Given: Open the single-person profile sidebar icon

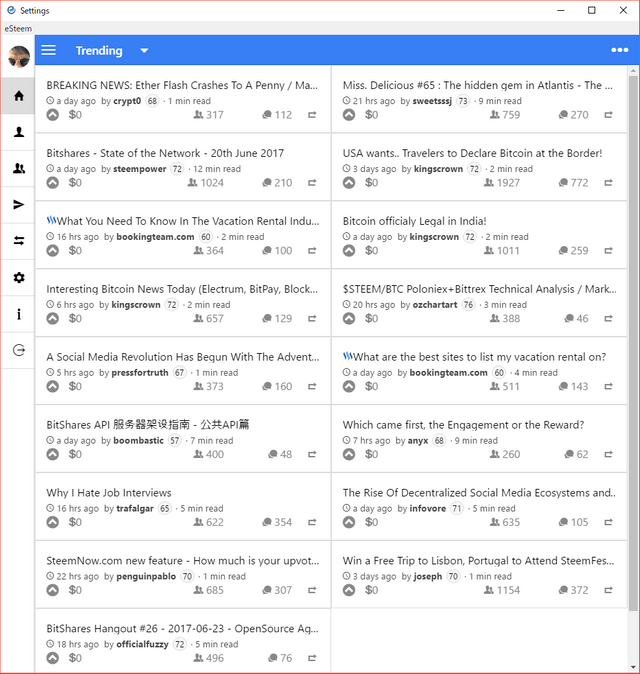Looking at the screenshot, I should click(x=18, y=132).
